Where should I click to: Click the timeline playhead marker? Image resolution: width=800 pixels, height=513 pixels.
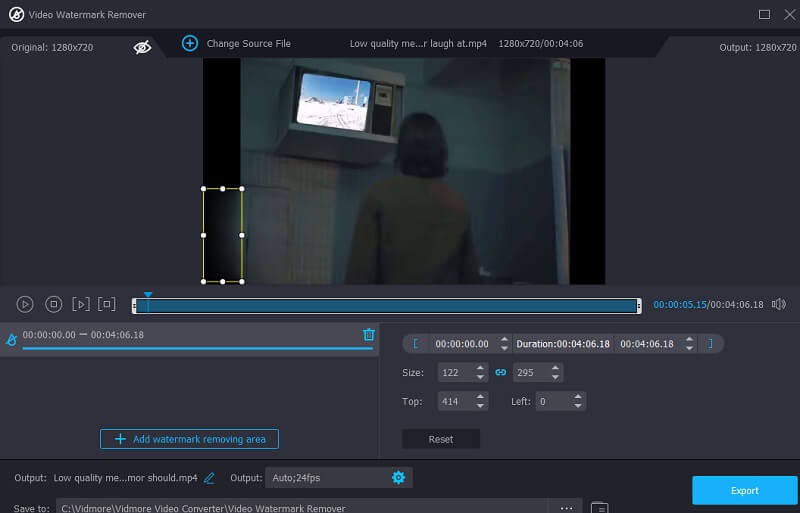point(147,296)
